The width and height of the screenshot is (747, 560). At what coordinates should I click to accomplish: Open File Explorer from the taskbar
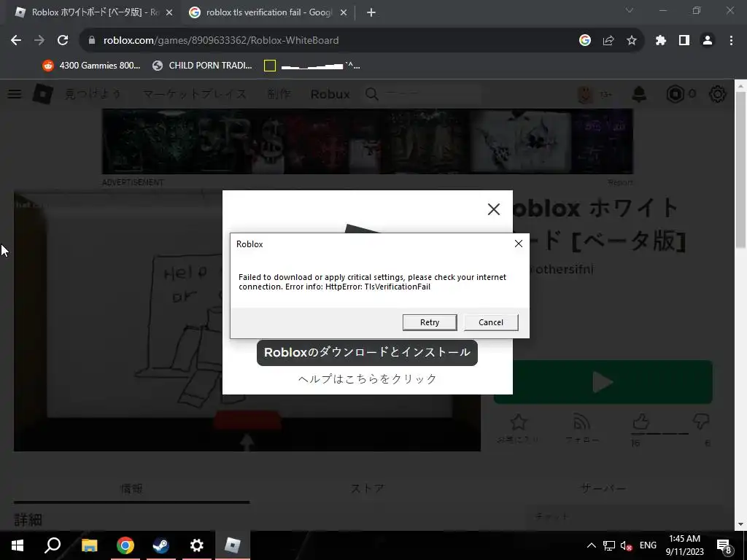click(x=89, y=545)
